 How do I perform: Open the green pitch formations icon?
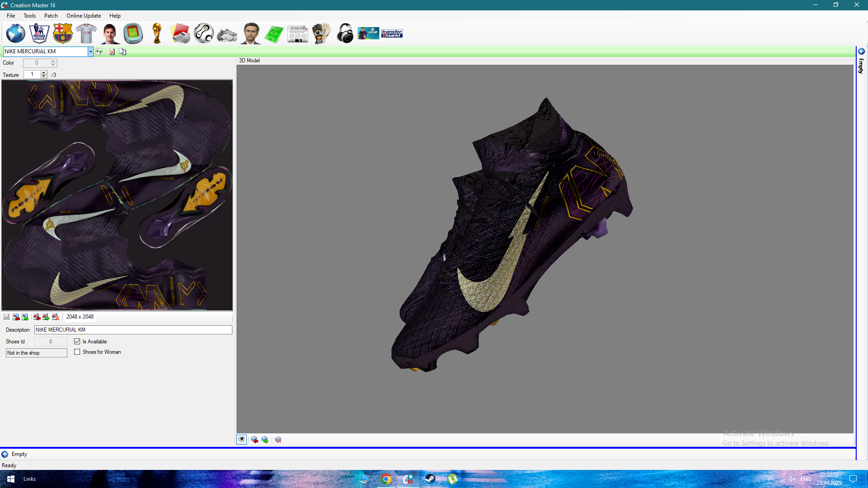[274, 34]
